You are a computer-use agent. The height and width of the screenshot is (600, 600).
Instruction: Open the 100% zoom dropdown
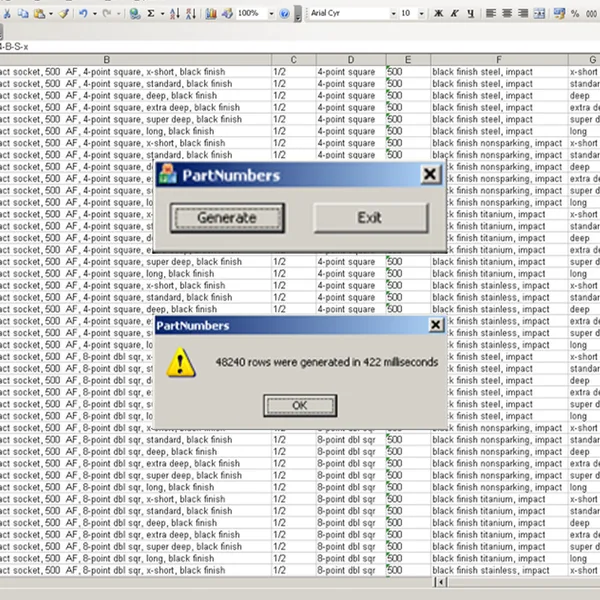click(x=271, y=14)
